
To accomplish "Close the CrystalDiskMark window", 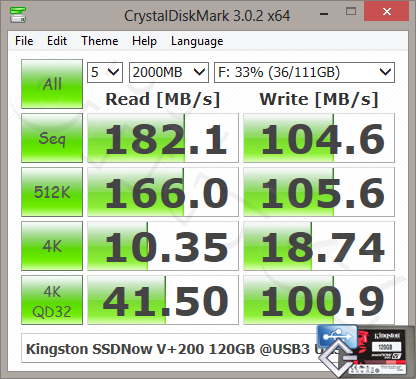I will 387,12.
